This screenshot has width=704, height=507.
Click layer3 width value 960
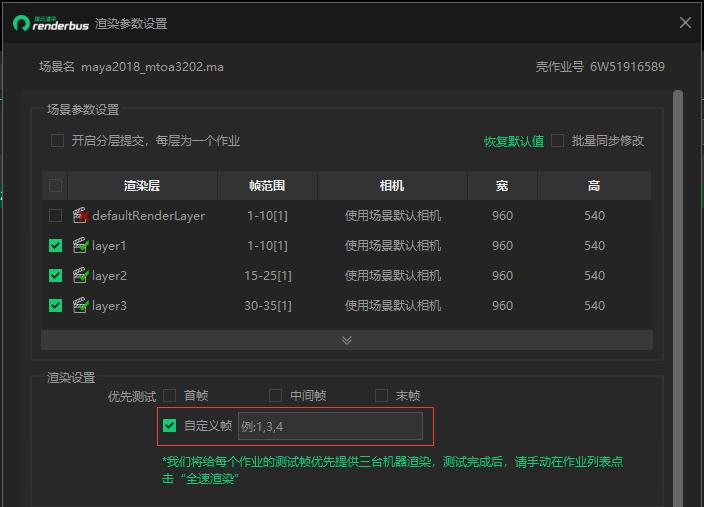coord(502,305)
